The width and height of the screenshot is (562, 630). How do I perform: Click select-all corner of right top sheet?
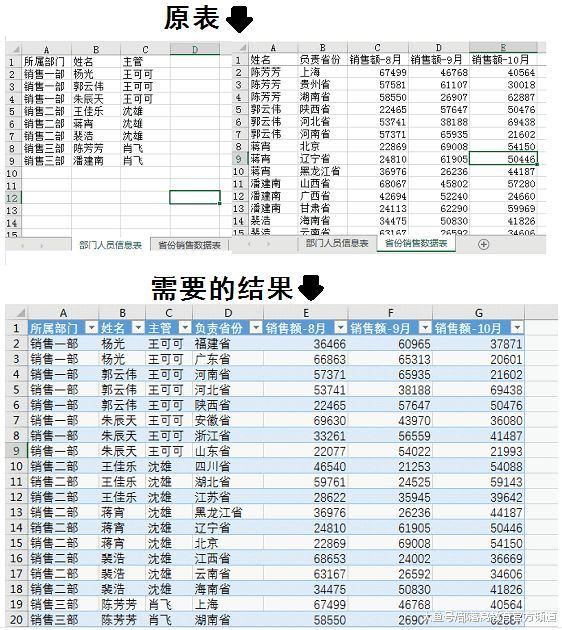point(240,48)
